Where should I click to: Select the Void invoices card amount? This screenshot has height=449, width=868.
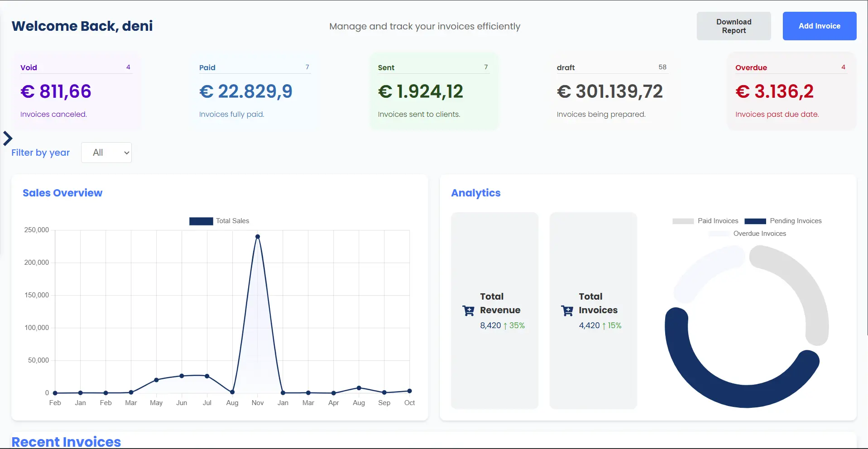point(56,91)
